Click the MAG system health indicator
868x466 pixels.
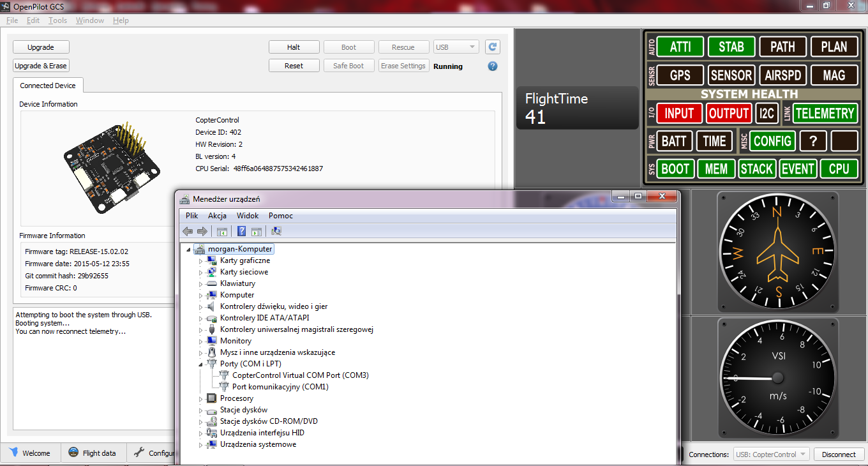click(x=834, y=75)
